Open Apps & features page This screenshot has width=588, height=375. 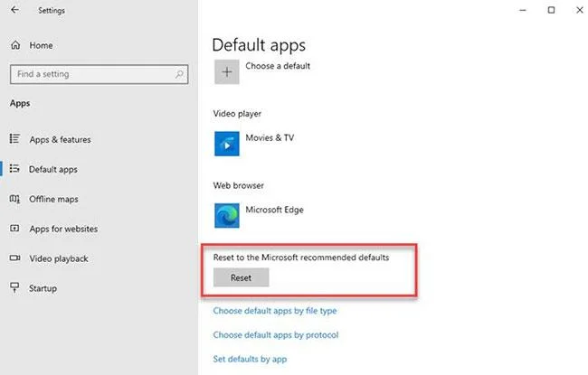click(60, 139)
